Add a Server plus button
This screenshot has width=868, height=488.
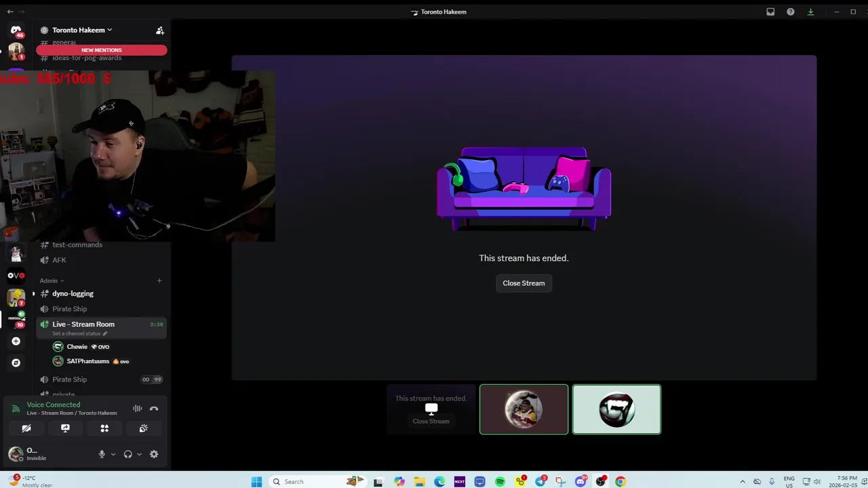16,342
